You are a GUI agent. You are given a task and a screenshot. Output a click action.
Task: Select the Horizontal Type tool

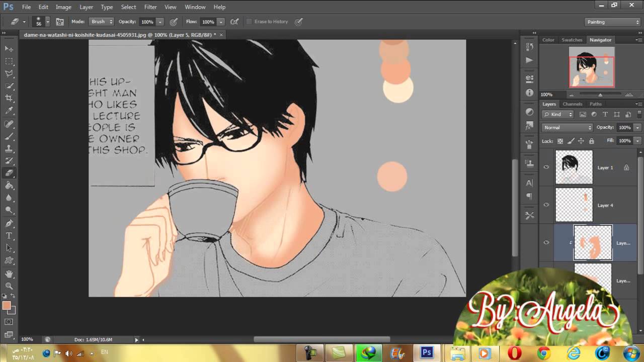[x=9, y=236]
